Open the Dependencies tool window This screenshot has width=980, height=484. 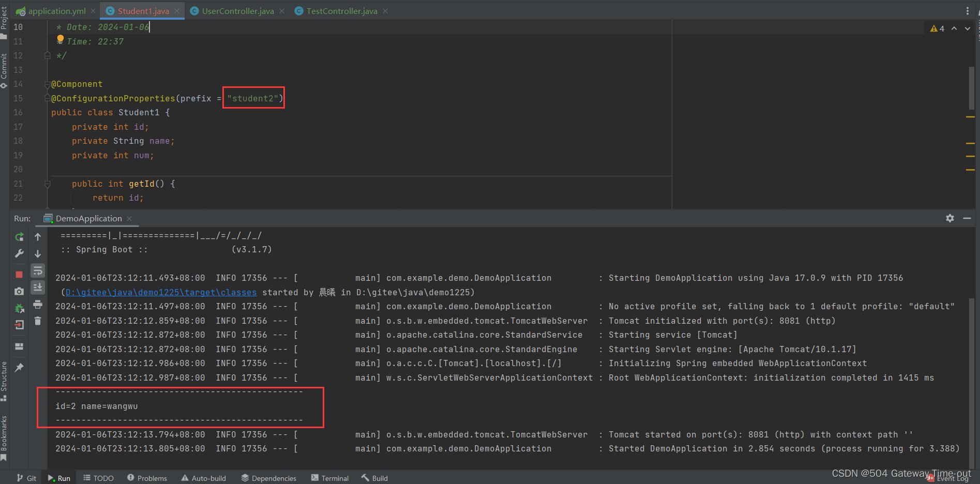(x=269, y=478)
